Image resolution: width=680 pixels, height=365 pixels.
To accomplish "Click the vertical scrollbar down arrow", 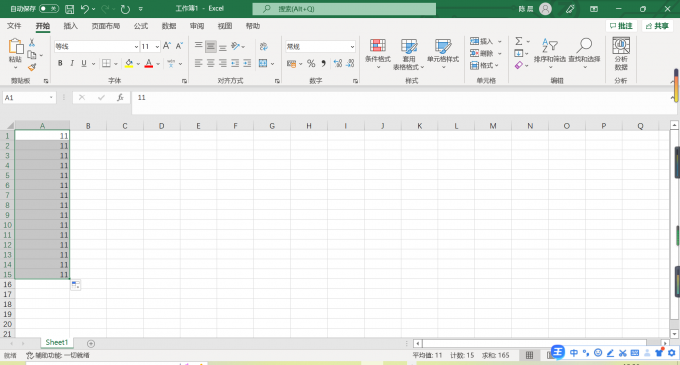I will [x=674, y=334].
